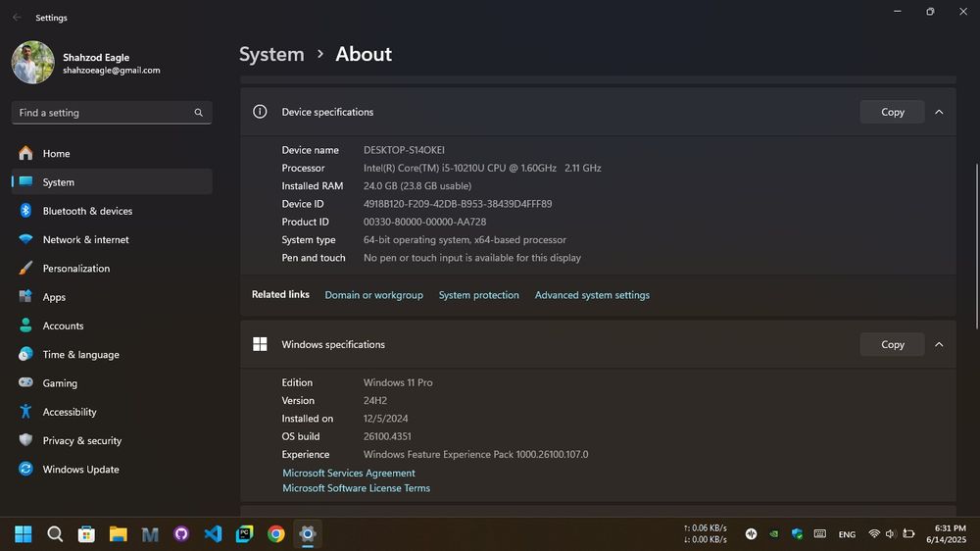Click the Product ID 00330-80000-00000-AA728

[x=425, y=222]
